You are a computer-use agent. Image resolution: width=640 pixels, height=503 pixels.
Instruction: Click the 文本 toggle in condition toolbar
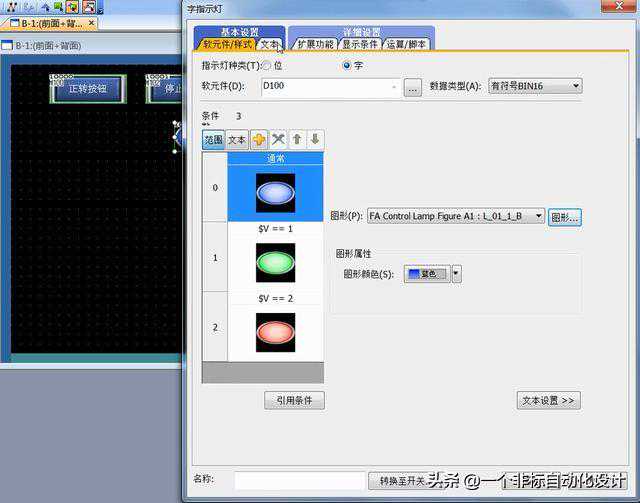pyautogui.click(x=237, y=140)
